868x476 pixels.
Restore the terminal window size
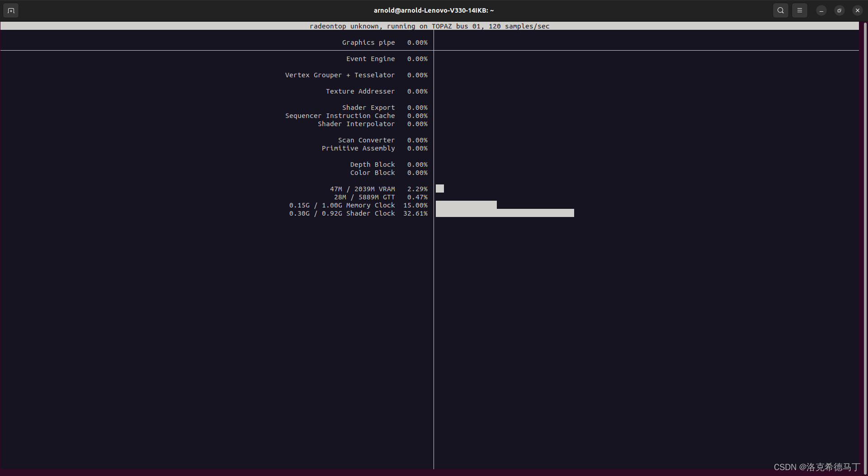point(840,10)
